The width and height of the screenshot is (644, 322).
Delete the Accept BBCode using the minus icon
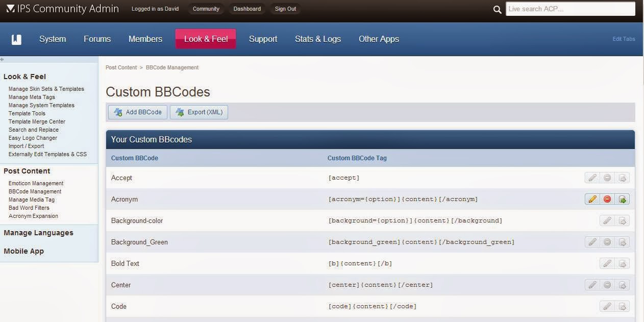[607, 178]
